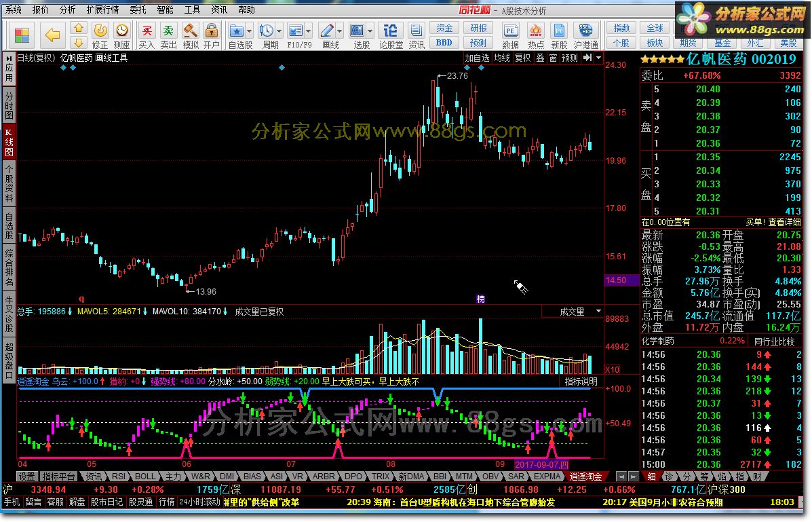Click the 模拟 simulation gavel icon
The height and width of the screenshot is (522, 812).
click(191, 35)
